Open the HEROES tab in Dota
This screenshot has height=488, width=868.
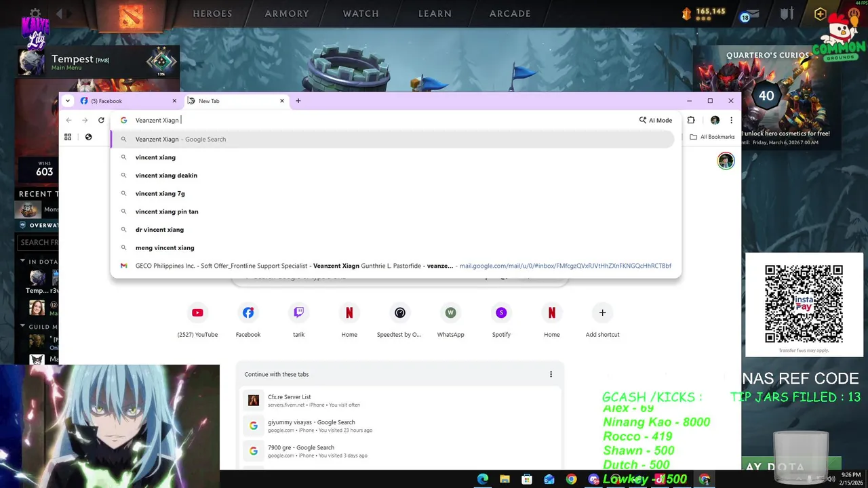click(x=212, y=14)
